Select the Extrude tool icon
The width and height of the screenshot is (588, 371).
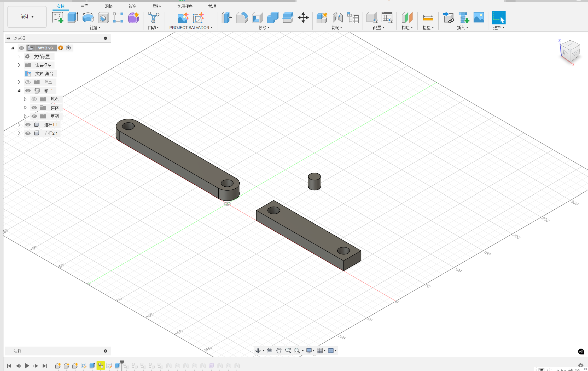[x=73, y=18]
